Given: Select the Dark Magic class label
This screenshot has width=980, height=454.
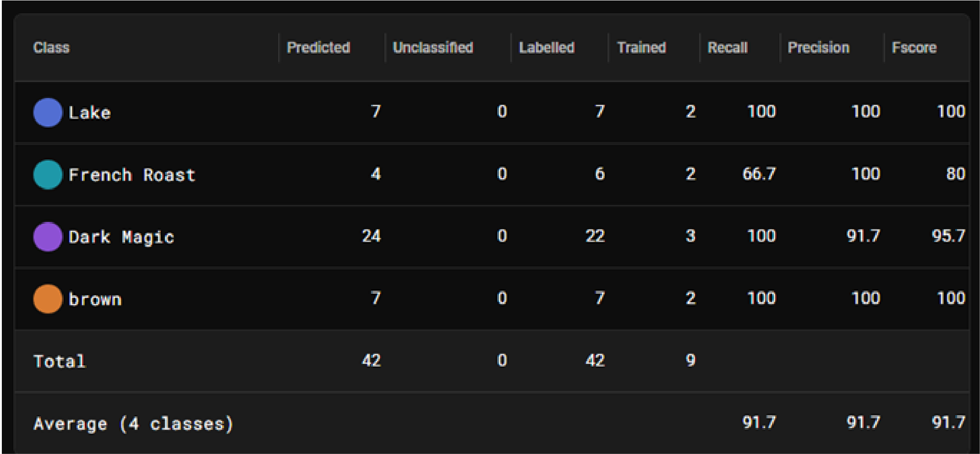Looking at the screenshot, I should coord(121,237).
